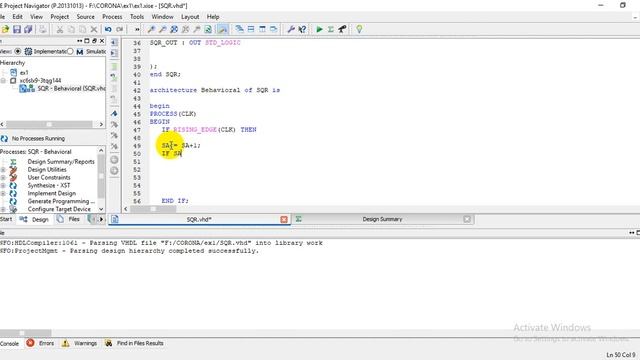Viewport: 640px width, 360px height.
Task: Toggle the highlighted toolbar icon beside the refresh icon
Action: tap(222, 29)
